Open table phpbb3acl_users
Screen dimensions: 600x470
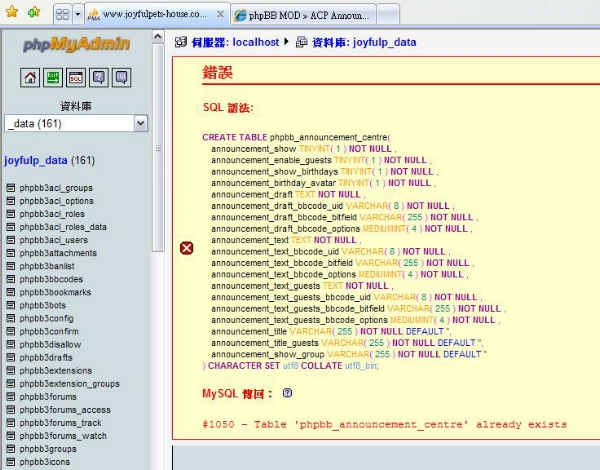tap(54, 240)
